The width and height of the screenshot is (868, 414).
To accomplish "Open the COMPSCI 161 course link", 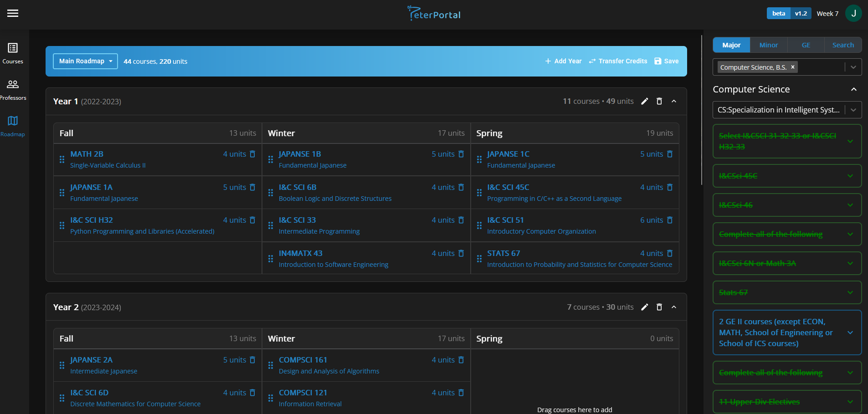I will click(x=303, y=360).
